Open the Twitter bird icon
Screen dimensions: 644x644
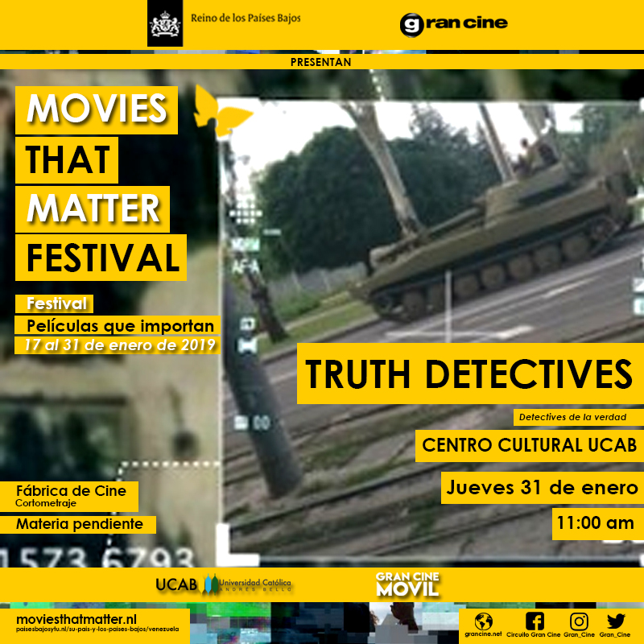616,621
